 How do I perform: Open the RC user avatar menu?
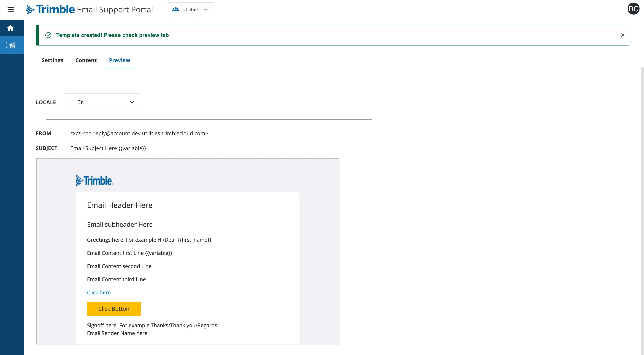[x=633, y=9]
